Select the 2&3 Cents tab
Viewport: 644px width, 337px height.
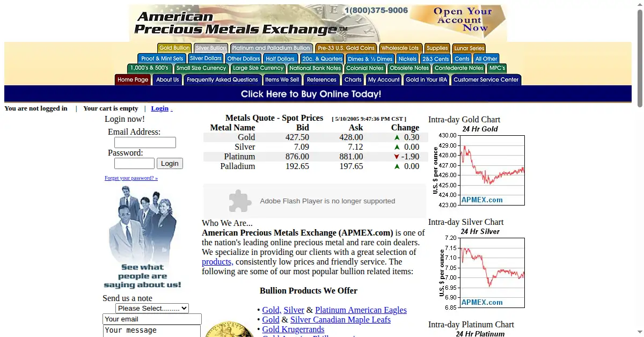436,58
